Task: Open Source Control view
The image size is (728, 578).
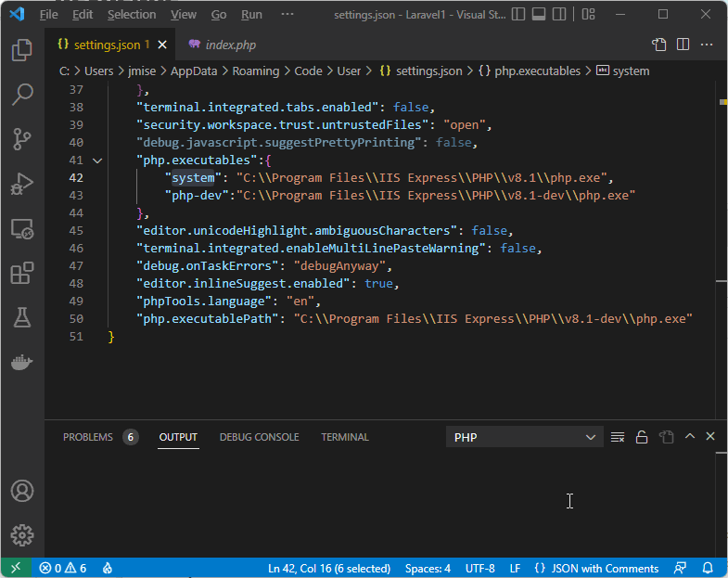Action: point(22,139)
